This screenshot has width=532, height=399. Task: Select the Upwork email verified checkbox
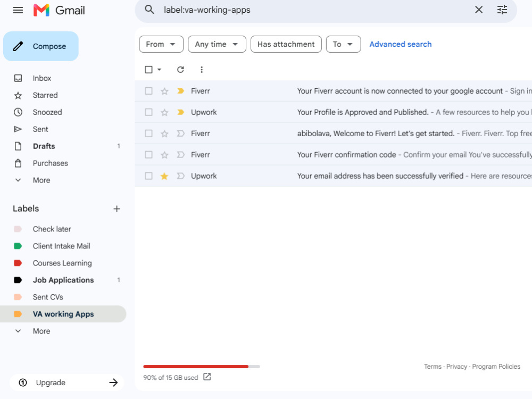(x=148, y=176)
